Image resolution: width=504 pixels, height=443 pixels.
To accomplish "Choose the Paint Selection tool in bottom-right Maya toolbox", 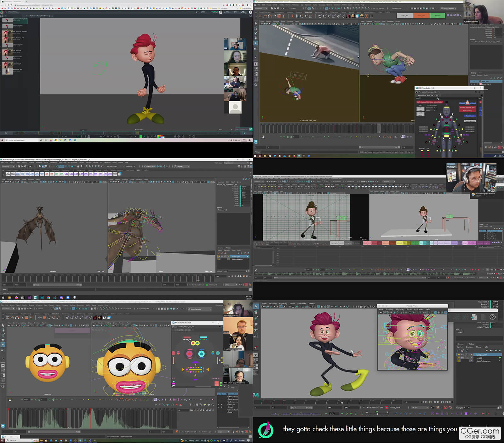I will (x=256, y=318).
